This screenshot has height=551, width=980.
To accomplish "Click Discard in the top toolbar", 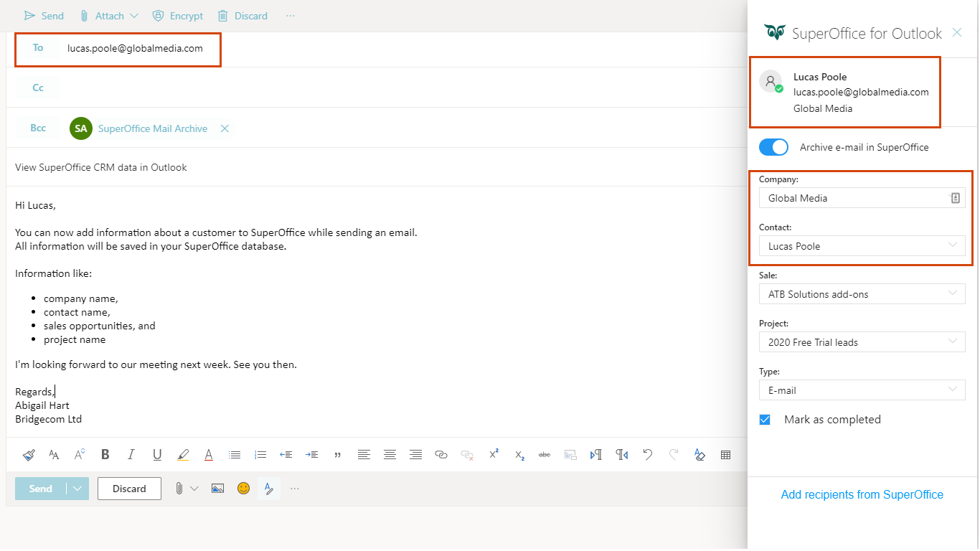I will (x=242, y=16).
